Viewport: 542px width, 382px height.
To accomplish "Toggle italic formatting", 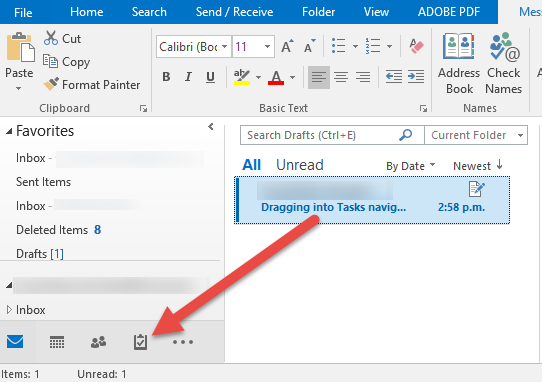I will pos(188,76).
